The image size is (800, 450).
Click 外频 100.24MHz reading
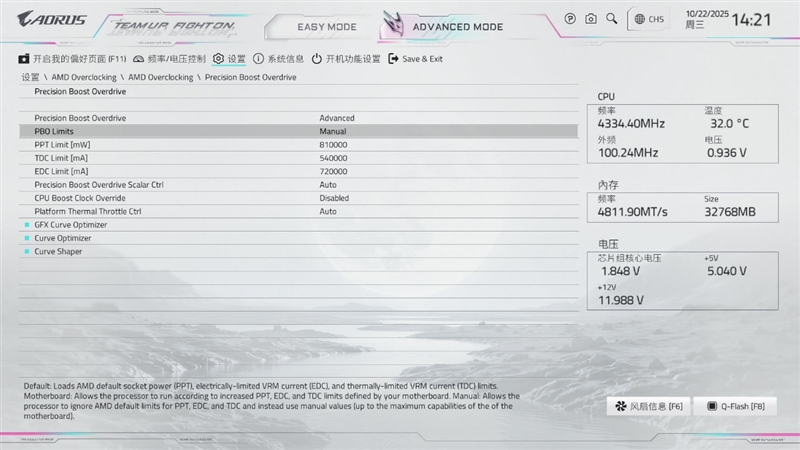pyautogui.click(x=628, y=153)
